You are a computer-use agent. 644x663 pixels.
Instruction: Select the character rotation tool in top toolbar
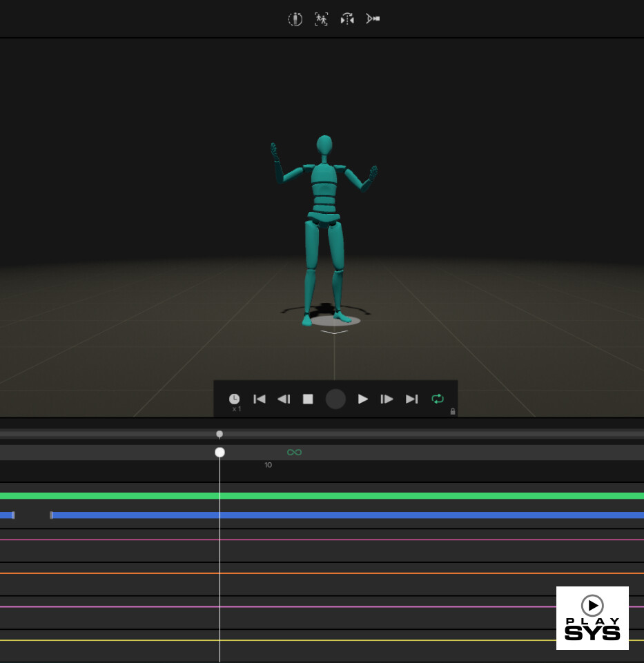click(295, 19)
